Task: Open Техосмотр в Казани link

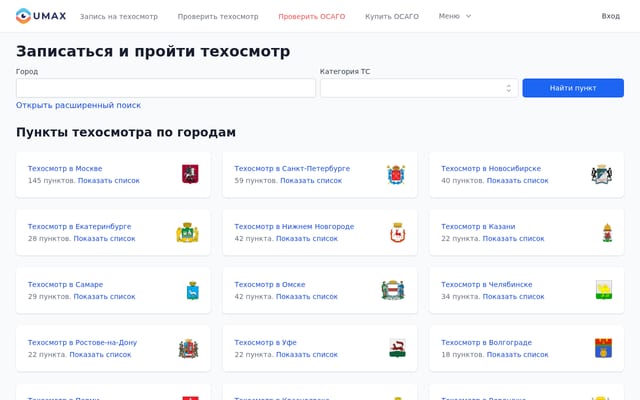Action: [478, 226]
